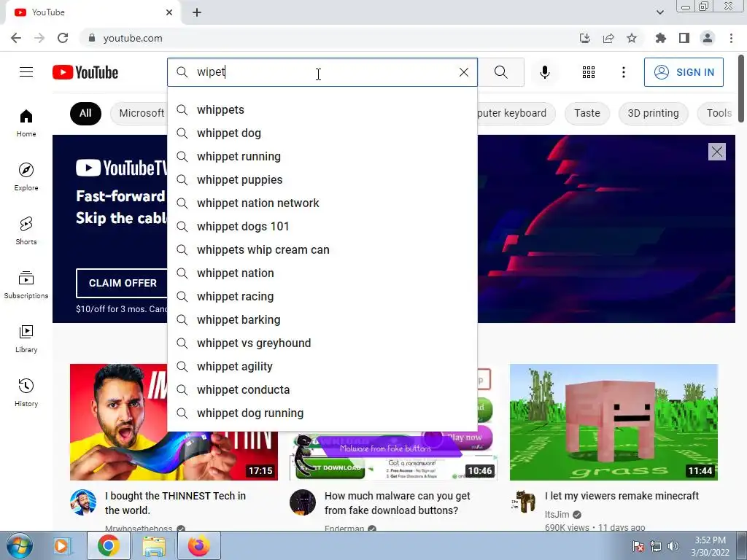Dismiss the YouTube TV banner ad
Image resolution: width=747 pixels, height=560 pixels.
(x=716, y=152)
